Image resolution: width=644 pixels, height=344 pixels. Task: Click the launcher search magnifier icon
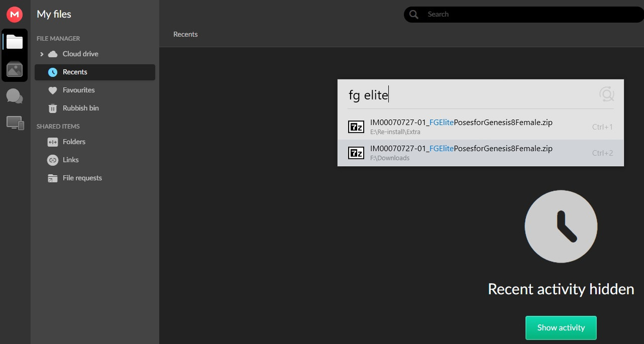pyautogui.click(x=607, y=94)
